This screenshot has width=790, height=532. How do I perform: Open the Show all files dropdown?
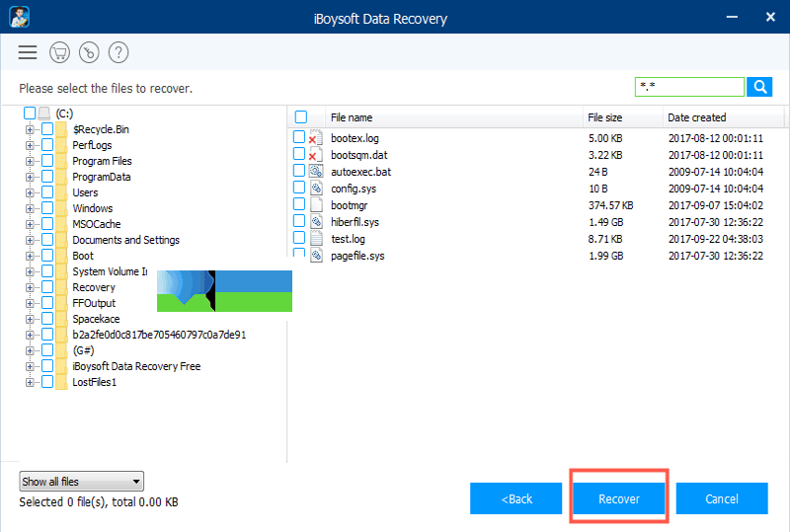(x=82, y=482)
